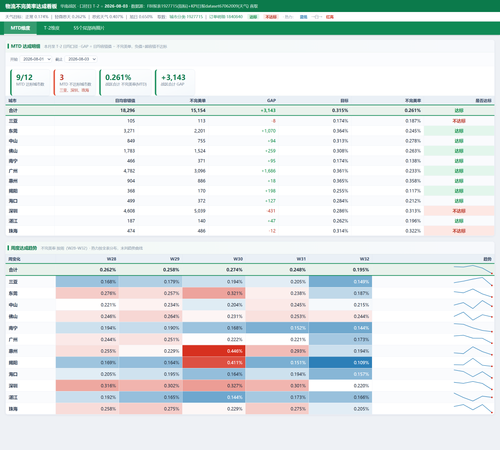Click the trend sparkline for 中山

coord(473,305)
